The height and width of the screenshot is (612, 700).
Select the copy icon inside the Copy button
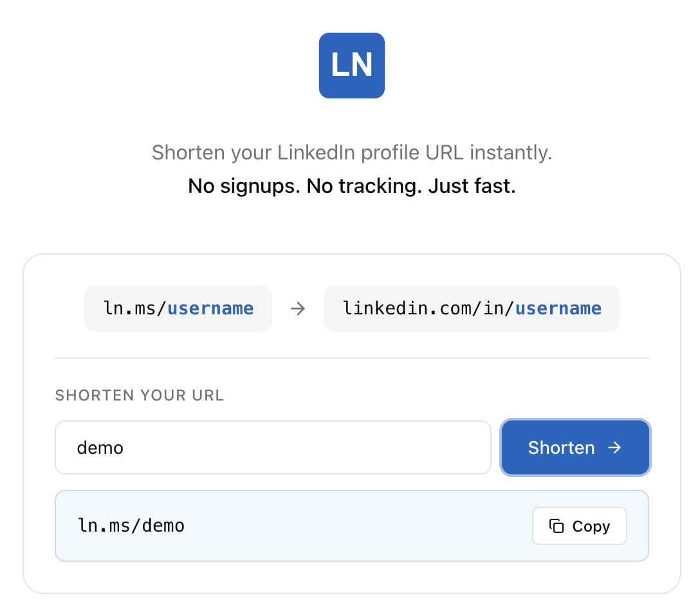(x=556, y=525)
